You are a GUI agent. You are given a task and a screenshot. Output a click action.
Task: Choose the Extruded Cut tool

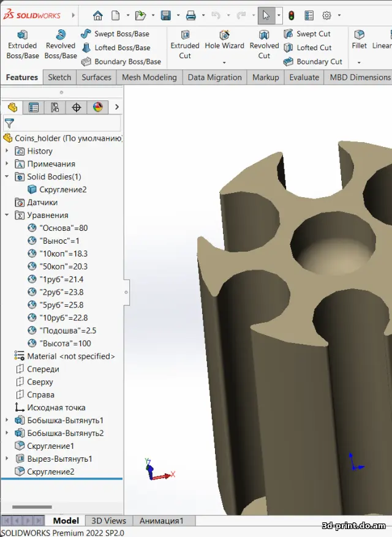coord(185,45)
